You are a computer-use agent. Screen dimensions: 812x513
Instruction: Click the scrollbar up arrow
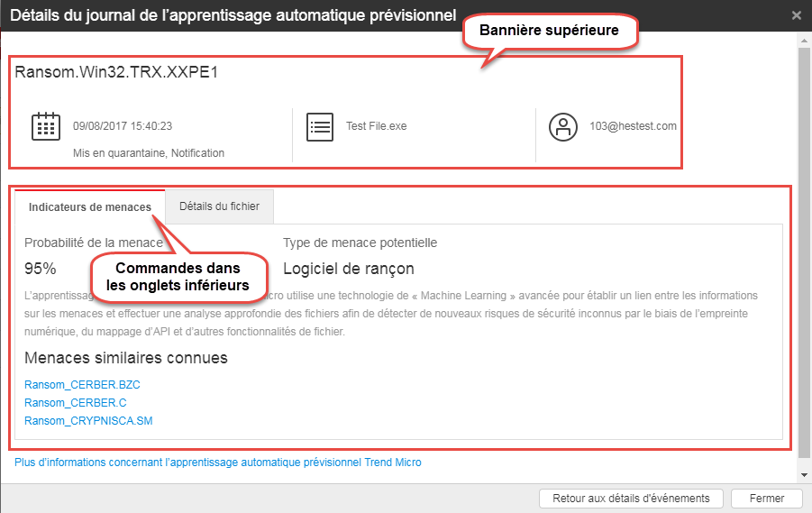[x=804, y=40]
